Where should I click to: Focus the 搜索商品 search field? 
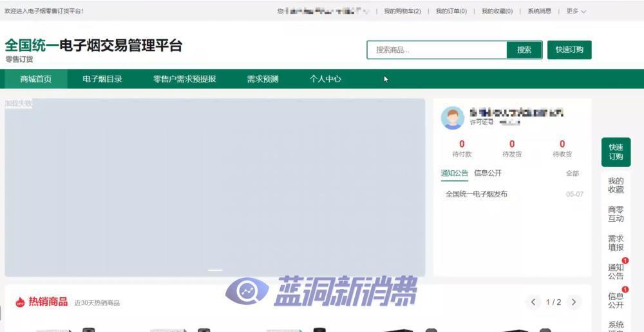[437, 50]
